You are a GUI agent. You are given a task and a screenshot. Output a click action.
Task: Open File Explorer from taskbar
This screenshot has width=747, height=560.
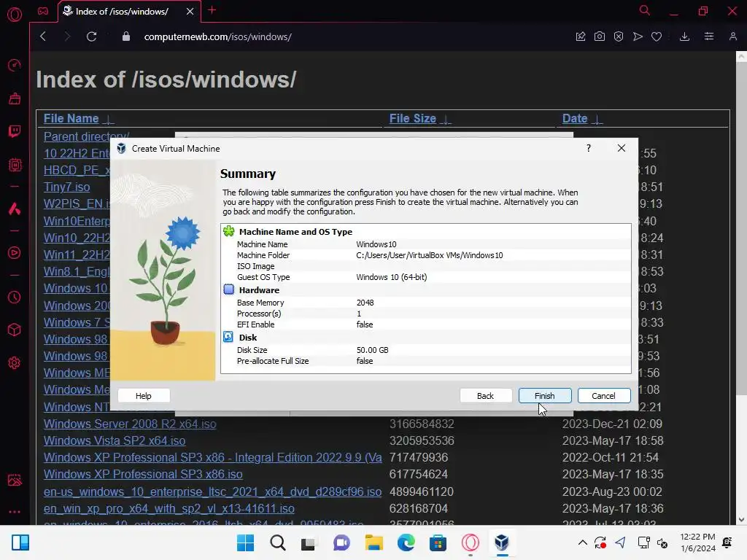[x=374, y=542]
